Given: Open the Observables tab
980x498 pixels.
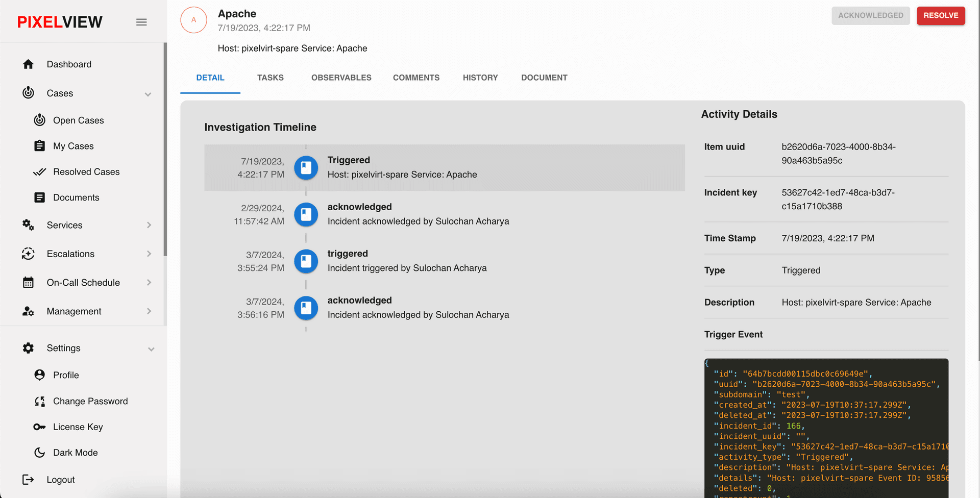Looking at the screenshot, I should pos(341,78).
